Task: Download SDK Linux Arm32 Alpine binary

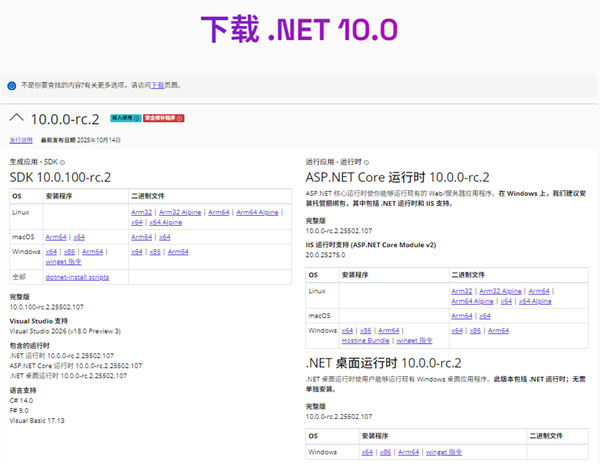Action: 180,212
